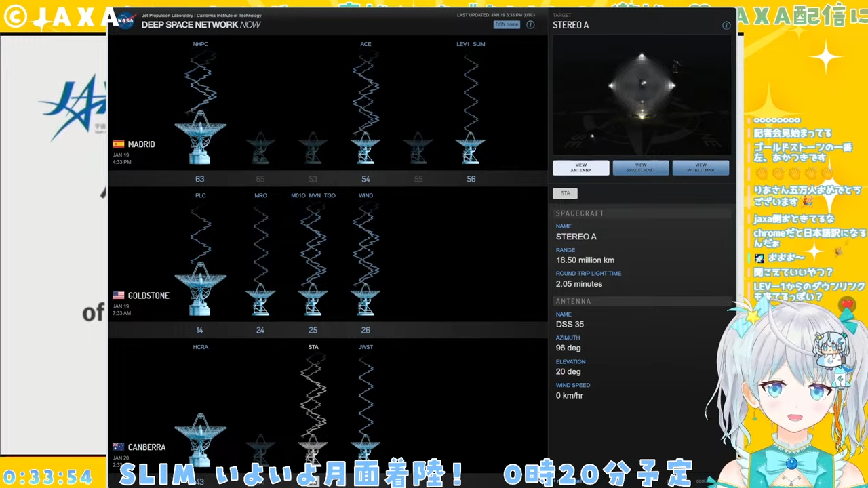Click the CANBERRA site name
The height and width of the screenshot is (488, 868).
click(x=146, y=447)
